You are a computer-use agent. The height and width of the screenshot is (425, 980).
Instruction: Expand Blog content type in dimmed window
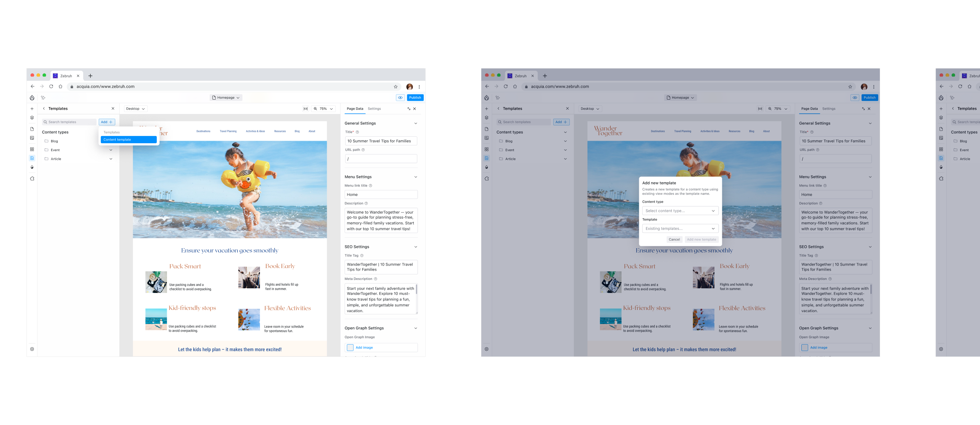[565, 141]
